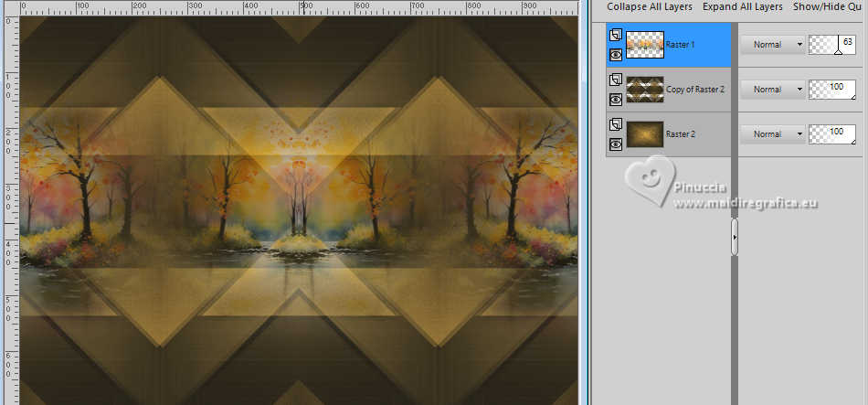
Task: Select the Raster 1 layer name
Action: [x=680, y=44]
